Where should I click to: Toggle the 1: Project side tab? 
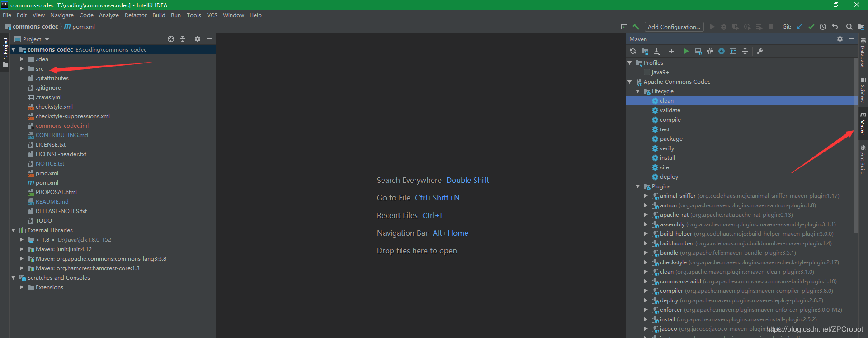pos(5,52)
